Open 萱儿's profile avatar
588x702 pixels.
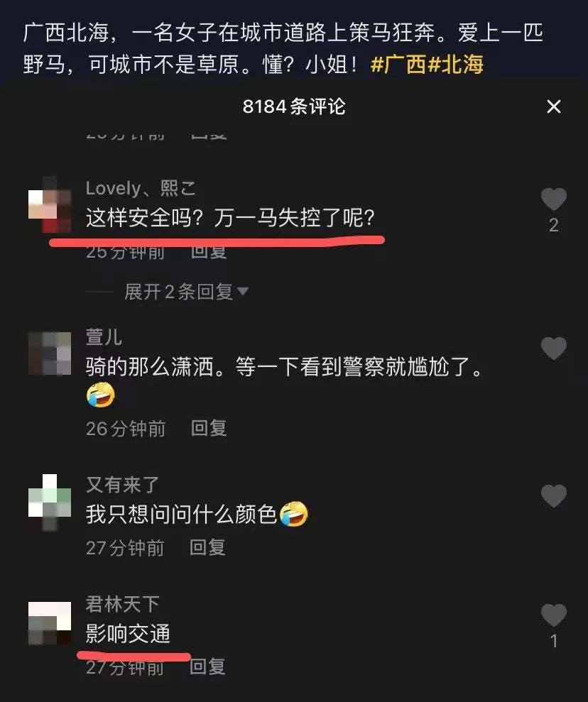pyautogui.click(x=50, y=353)
